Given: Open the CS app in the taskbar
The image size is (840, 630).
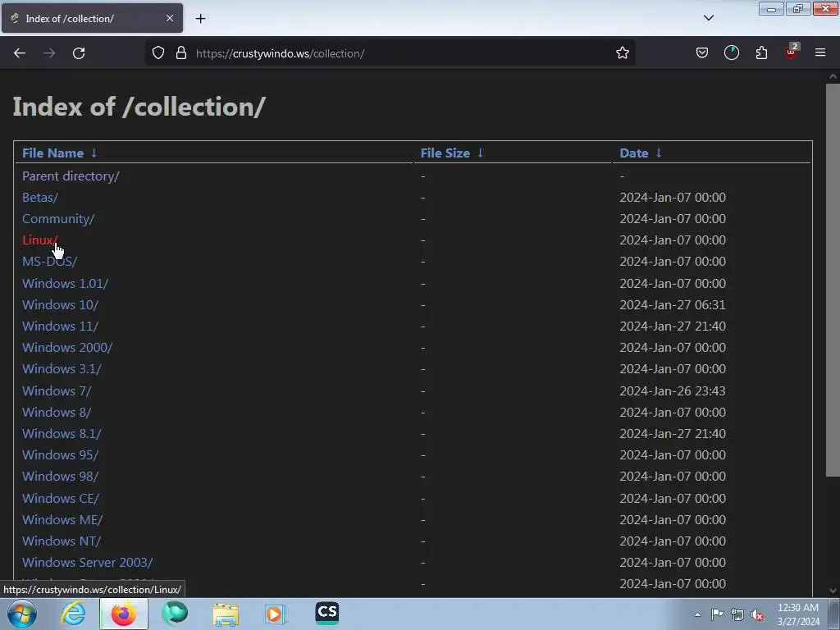Looking at the screenshot, I should (x=326, y=613).
